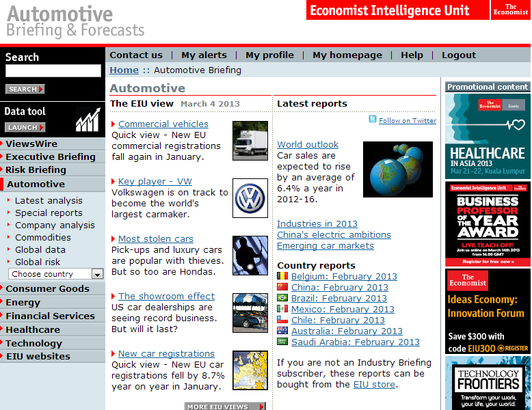The width and height of the screenshot is (532, 410).
Task: Open Commodities under Automotive
Action: coord(43,237)
